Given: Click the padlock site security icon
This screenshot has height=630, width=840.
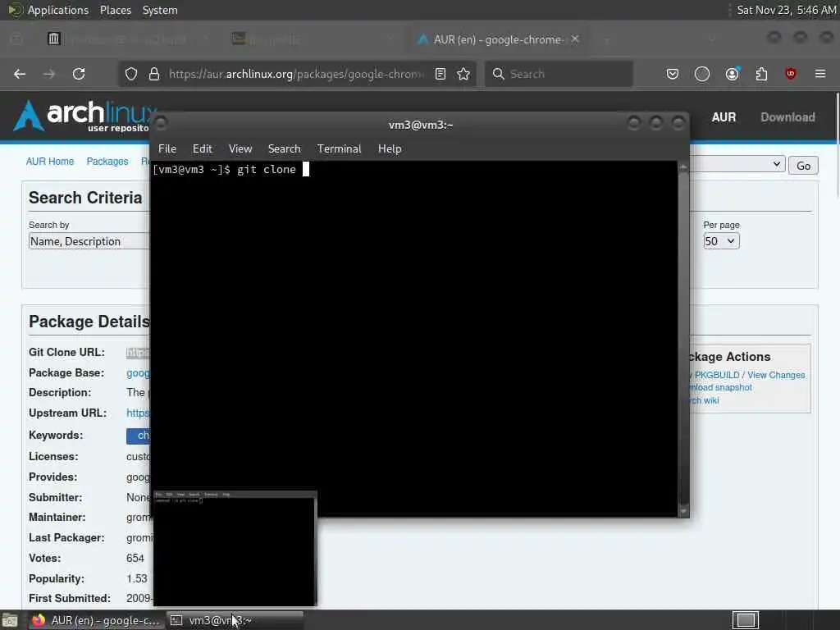Looking at the screenshot, I should coord(154,74).
